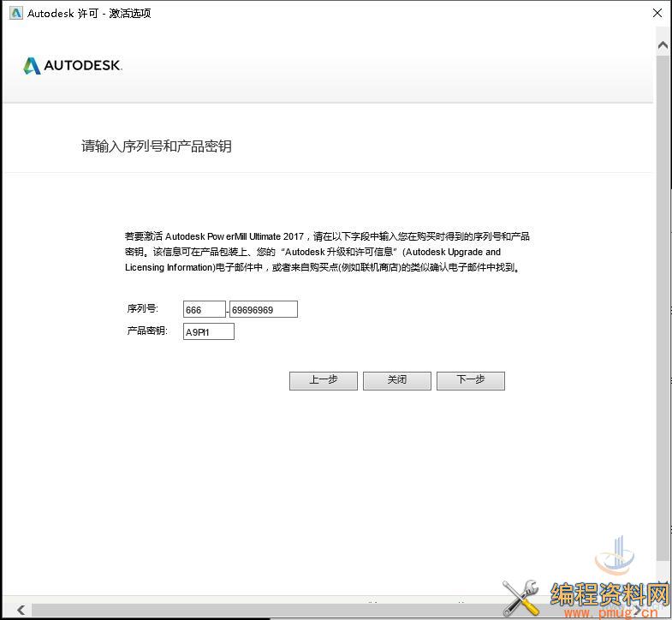
Task: Click the 关闭 (Close) button
Action: [x=397, y=380]
